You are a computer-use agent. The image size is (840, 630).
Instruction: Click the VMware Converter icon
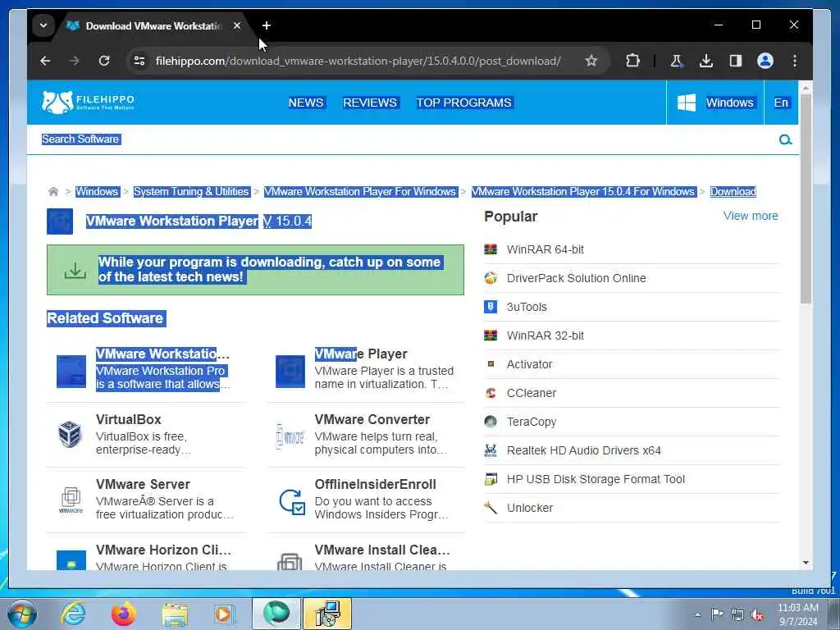pyautogui.click(x=290, y=436)
